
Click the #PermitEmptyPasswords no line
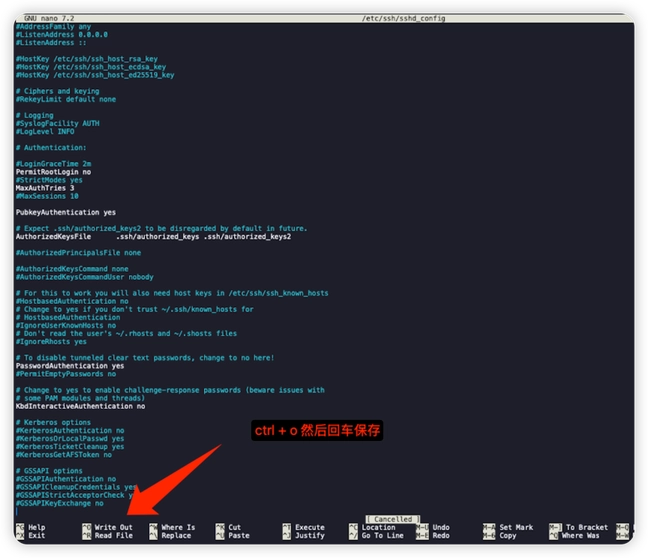[x=66, y=374]
